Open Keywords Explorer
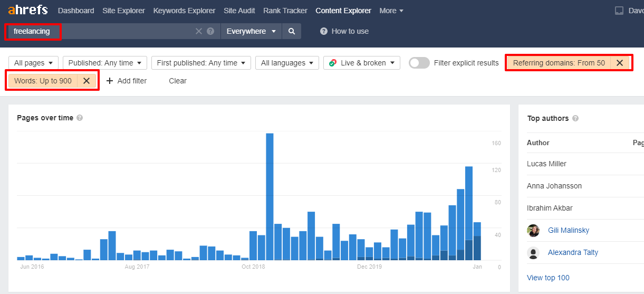 (x=184, y=11)
